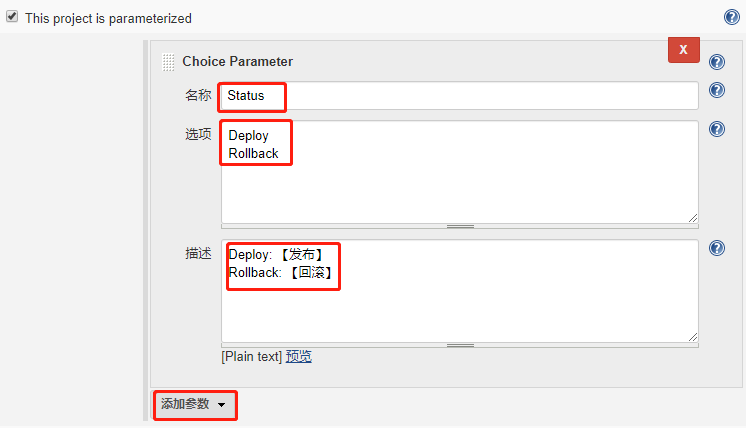Delete the Choice Parameter with red X
Screen dimensions: 746x428
click(684, 49)
